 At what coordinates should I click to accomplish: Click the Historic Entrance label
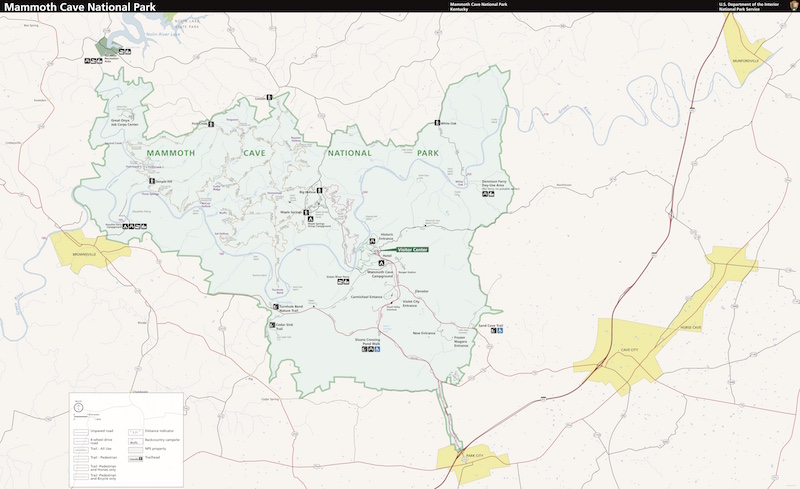point(386,237)
